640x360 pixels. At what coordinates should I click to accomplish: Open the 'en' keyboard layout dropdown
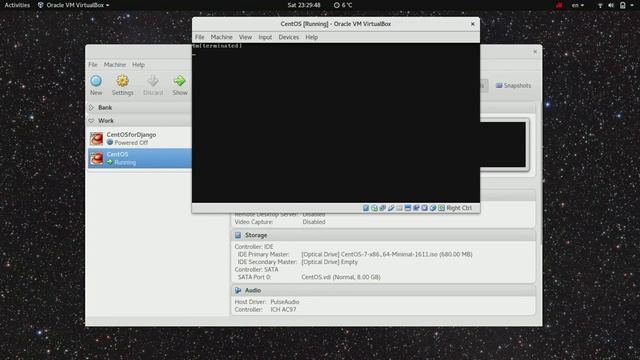(x=578, y=5)
